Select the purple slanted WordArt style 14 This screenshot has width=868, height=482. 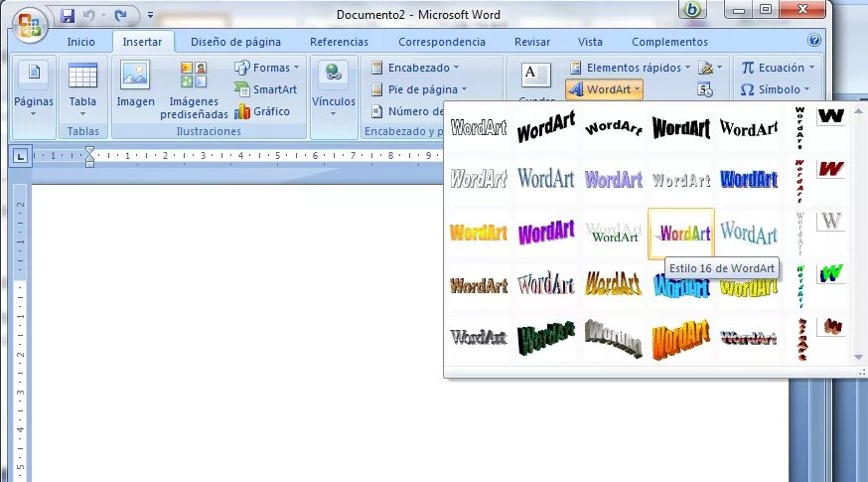(546, 233)
